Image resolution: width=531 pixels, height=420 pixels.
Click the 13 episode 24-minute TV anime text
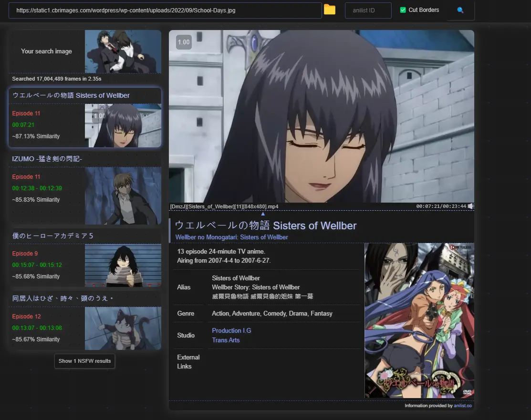click(x=221, y=251)
